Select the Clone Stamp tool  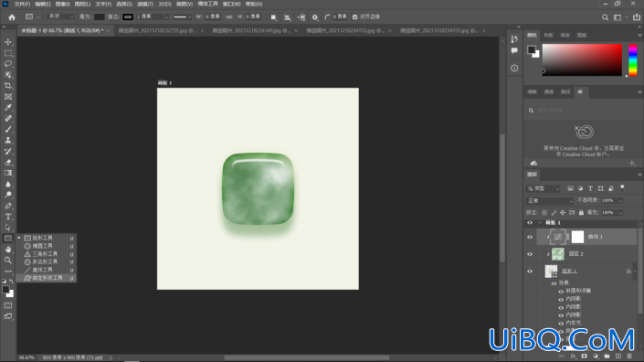click(x=8, y=140)
